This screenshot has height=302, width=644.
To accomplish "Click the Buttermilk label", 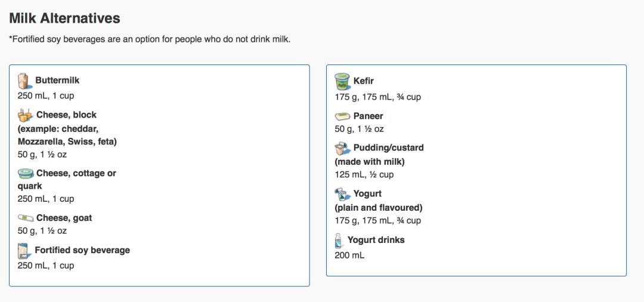I will coord(57,81).
